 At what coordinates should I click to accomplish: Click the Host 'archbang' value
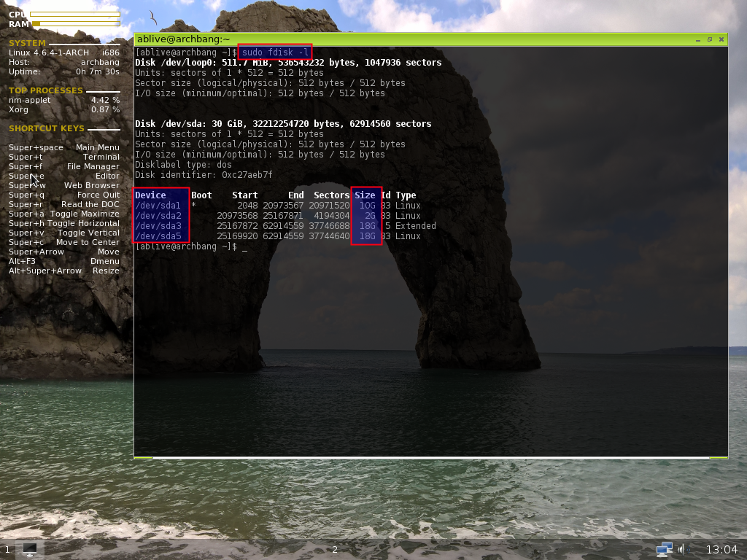100,63
